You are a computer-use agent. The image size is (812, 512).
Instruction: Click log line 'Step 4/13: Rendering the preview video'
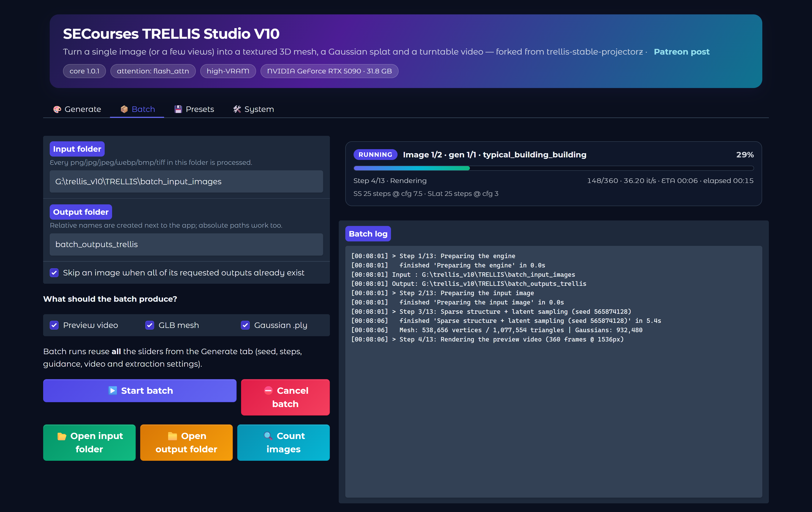(487, 340)
